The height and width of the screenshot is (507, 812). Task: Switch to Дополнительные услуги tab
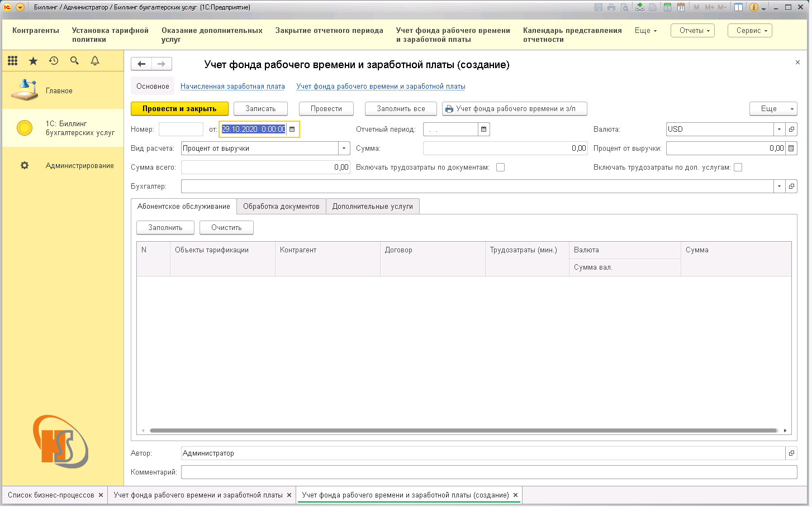click(x=372, y=207)
